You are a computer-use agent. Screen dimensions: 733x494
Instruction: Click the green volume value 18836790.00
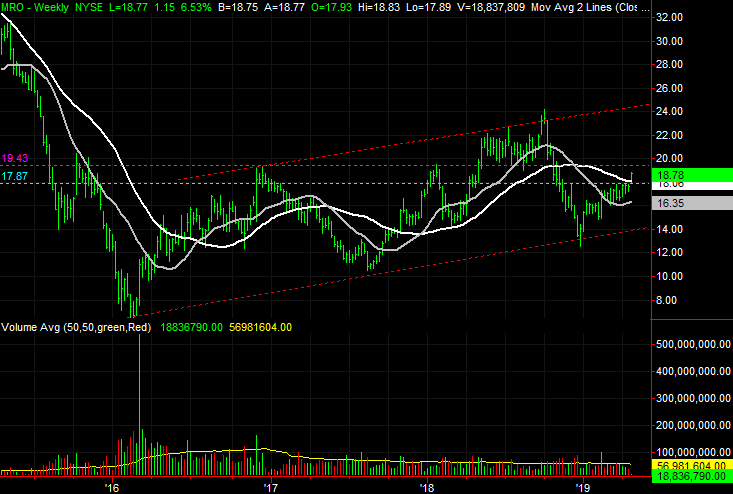192,327
